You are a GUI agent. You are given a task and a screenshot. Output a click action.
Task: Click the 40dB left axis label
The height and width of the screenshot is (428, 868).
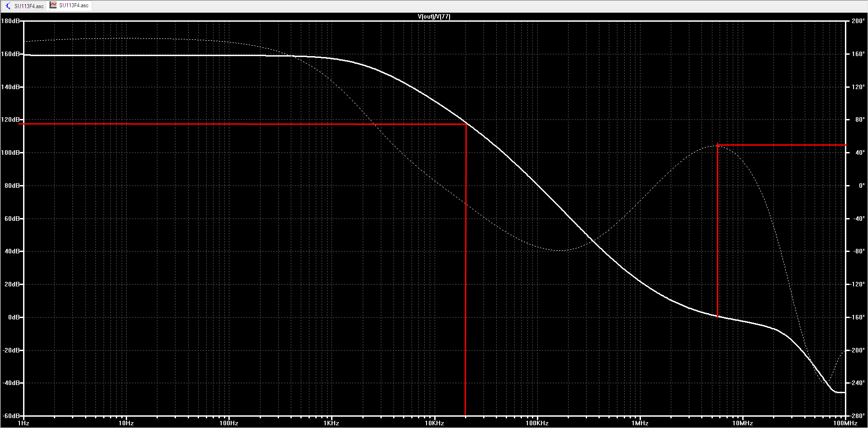click(x=12, y=251)
